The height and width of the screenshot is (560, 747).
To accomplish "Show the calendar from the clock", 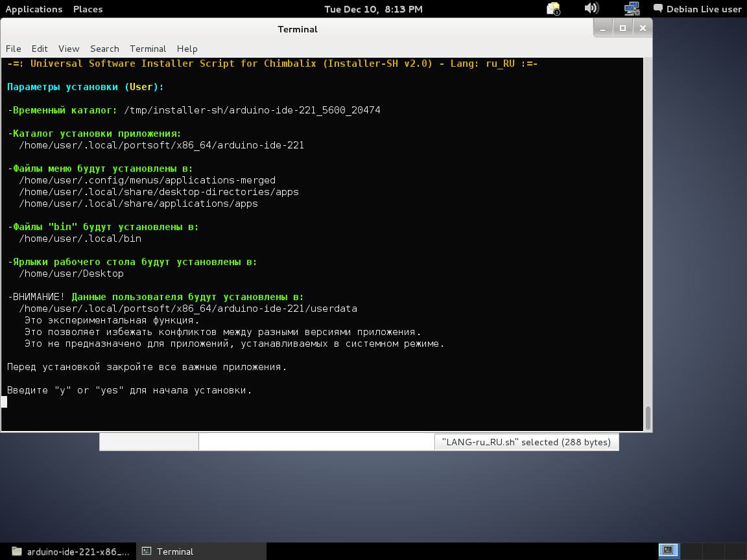I will (373, 9).
